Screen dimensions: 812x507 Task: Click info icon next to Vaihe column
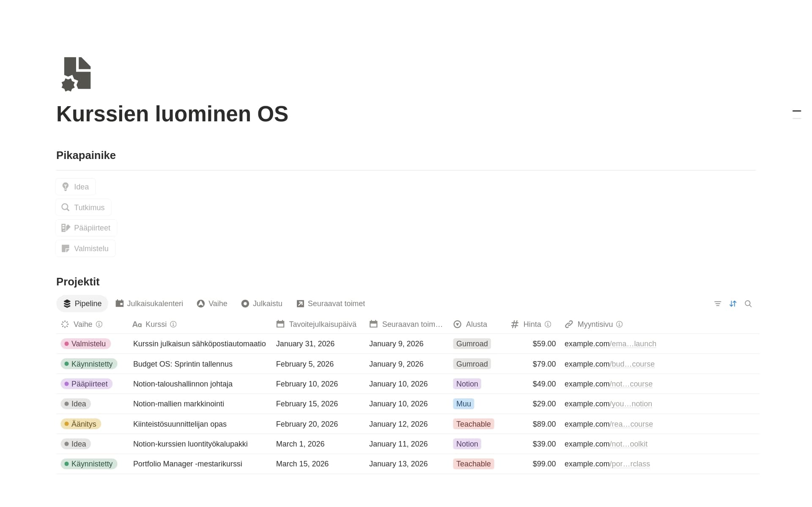(x=99, y=324)
